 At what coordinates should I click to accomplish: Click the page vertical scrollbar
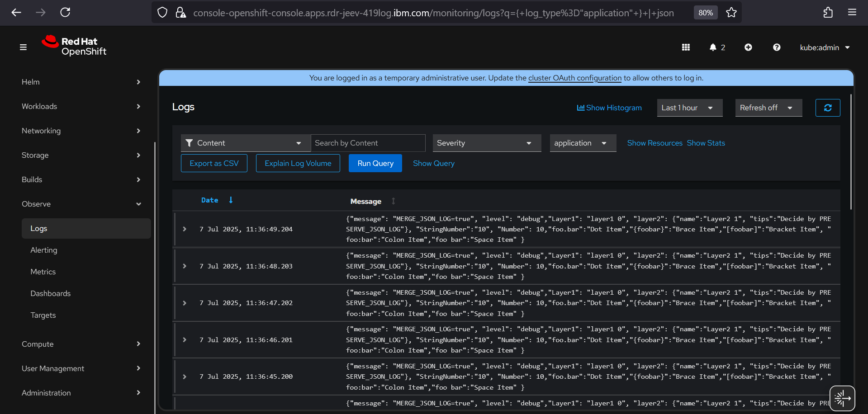(851, 152)
